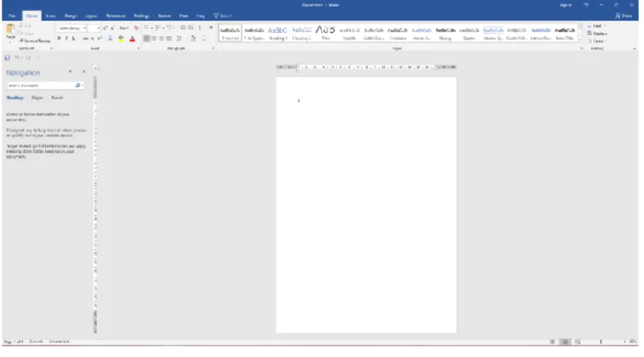Click the Shading paint bucket icon
The width and height of the screenshot is (644, 357).
(193, 38)
